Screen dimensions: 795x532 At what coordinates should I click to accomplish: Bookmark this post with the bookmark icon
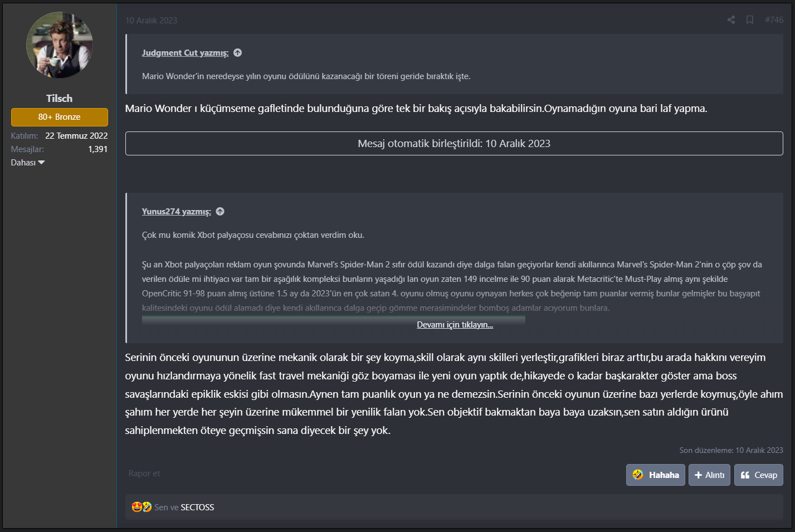(750, 20)
